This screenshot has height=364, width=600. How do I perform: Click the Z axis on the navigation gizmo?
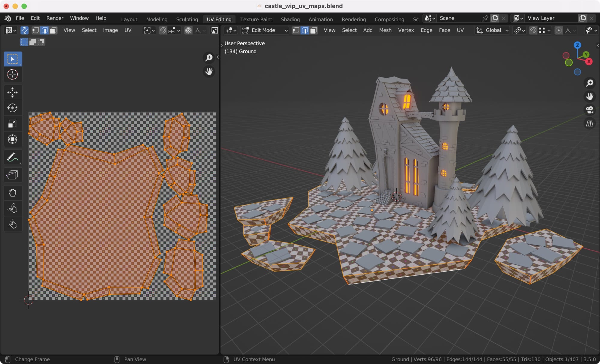[577, 45]
